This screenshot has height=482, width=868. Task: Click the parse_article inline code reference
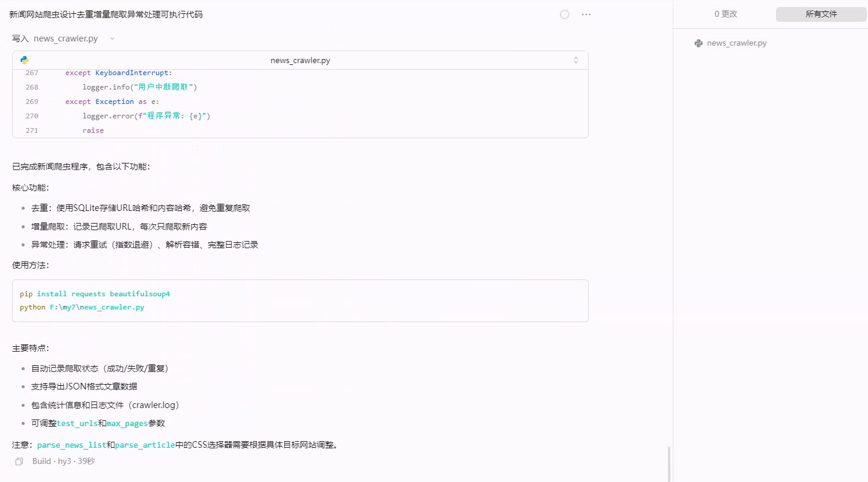click(145, 445)
